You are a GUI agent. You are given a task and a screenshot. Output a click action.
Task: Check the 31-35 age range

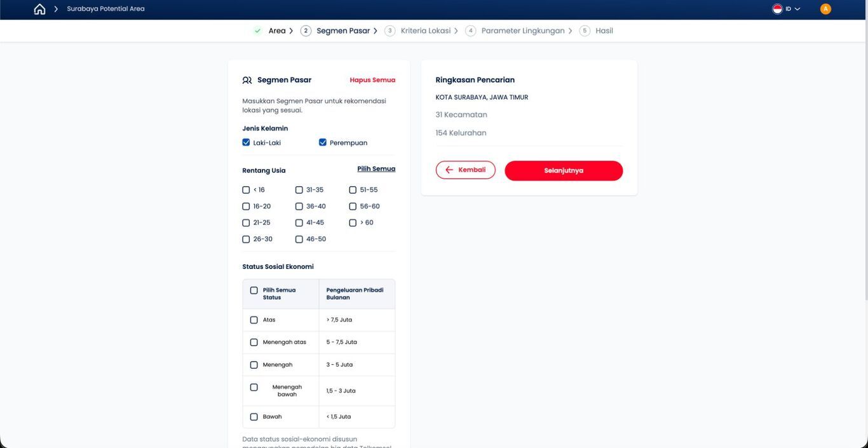299,190
